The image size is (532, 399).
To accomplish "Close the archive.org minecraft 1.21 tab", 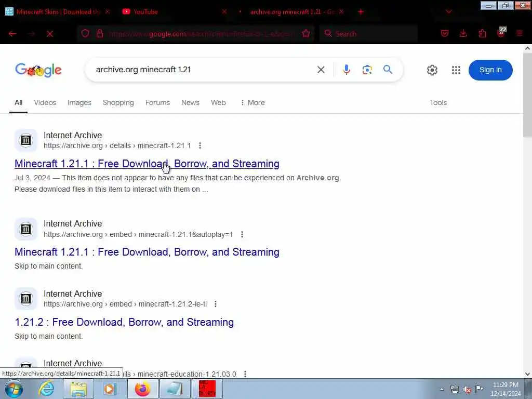I will tap(341, 11).
